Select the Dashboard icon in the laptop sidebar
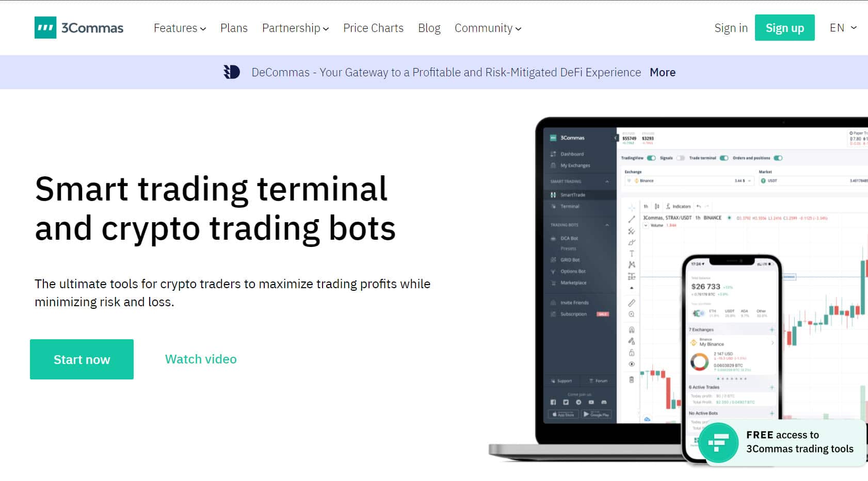The width and height of the screenshot is (868, 481). 553,154
